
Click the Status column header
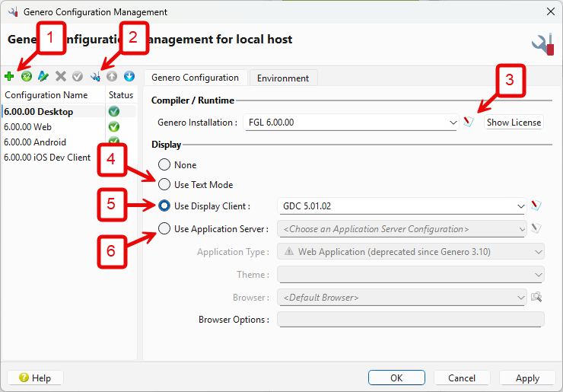(x=121, y=95)
